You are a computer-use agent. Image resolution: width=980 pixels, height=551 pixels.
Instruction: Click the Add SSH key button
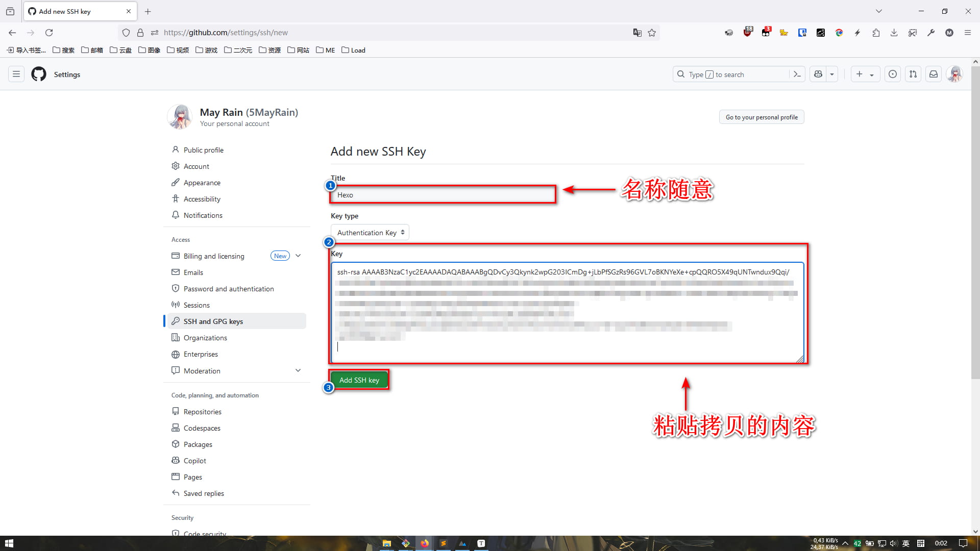(x=359, y=380)
